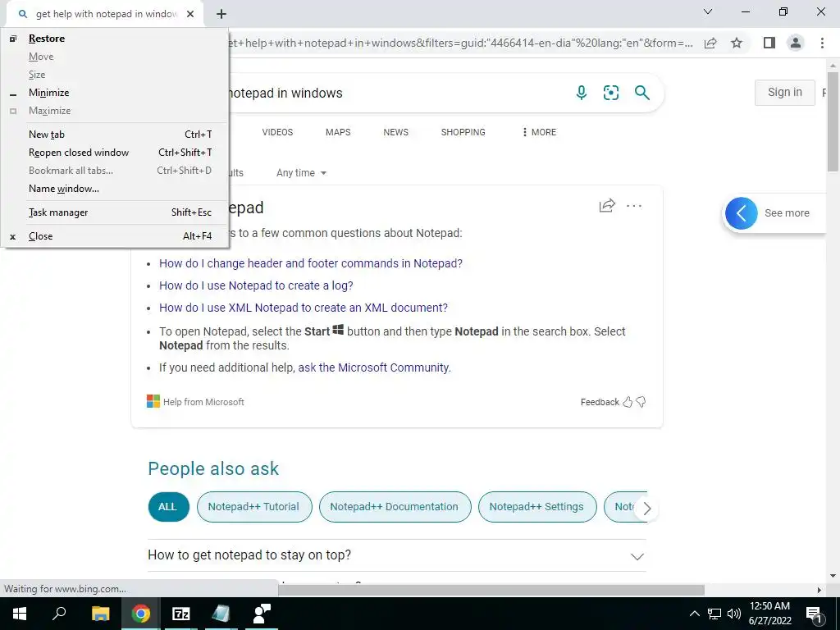Image resolution: width=840 pixels, height=630 pixels.
Task: Open new tab with plus button
Action: (x=221, y=14)
